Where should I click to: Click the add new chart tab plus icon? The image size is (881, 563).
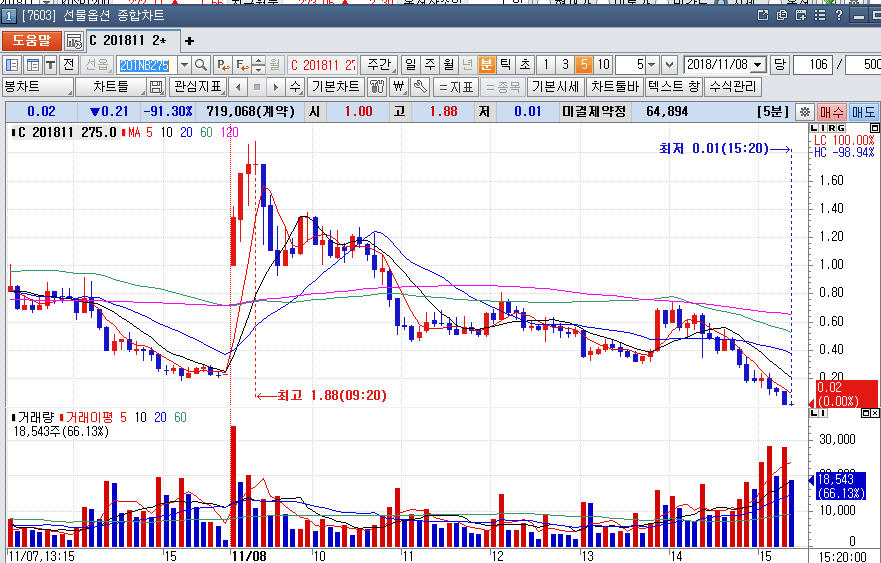pyautogui.click(x=189, y=41)
